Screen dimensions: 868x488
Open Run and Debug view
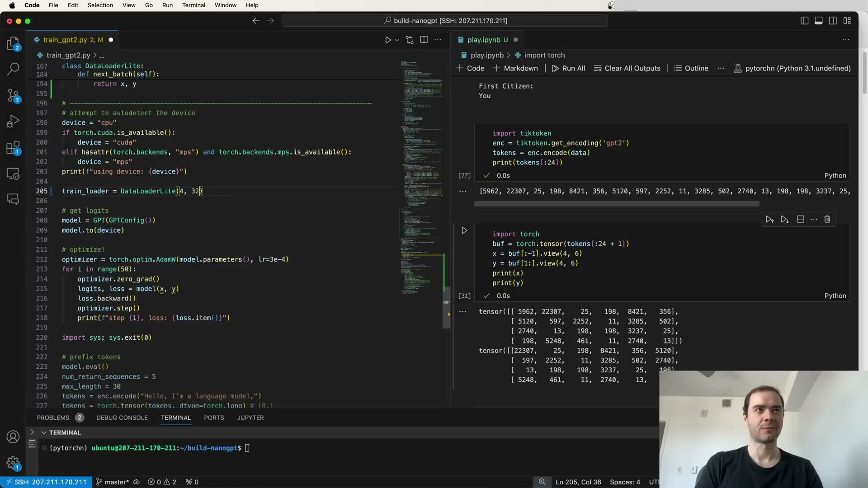13,121
